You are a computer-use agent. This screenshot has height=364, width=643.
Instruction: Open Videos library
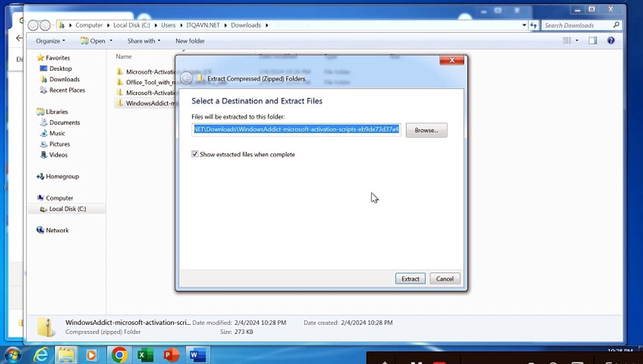[58, 155]
